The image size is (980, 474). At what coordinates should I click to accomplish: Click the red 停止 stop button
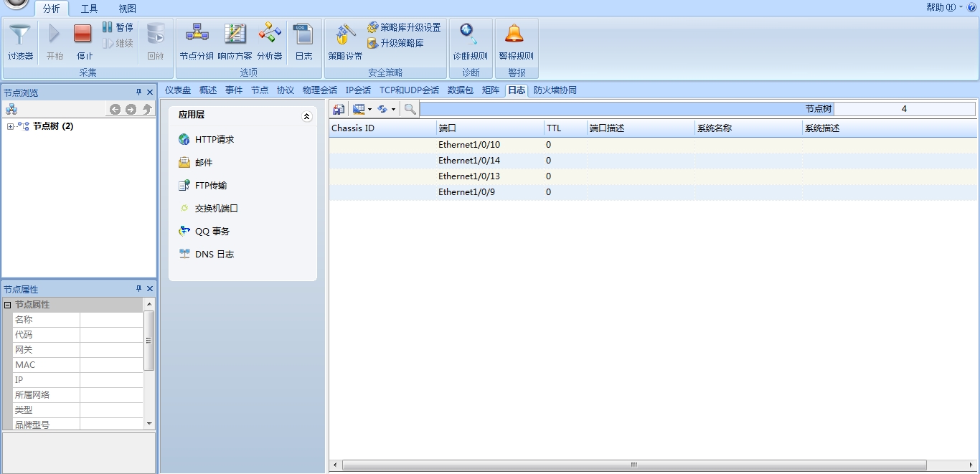pos(83,42)
